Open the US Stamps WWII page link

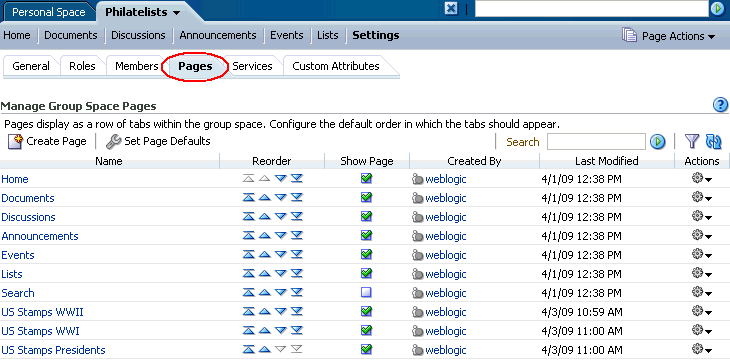42,312
